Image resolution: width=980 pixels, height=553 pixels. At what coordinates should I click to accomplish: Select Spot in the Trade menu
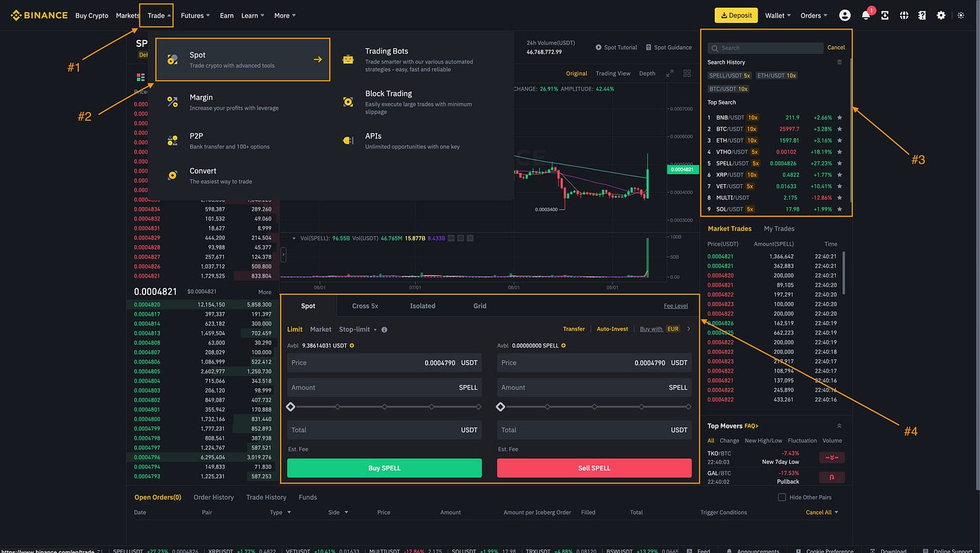pyautogui.click(x=242, y=59)
